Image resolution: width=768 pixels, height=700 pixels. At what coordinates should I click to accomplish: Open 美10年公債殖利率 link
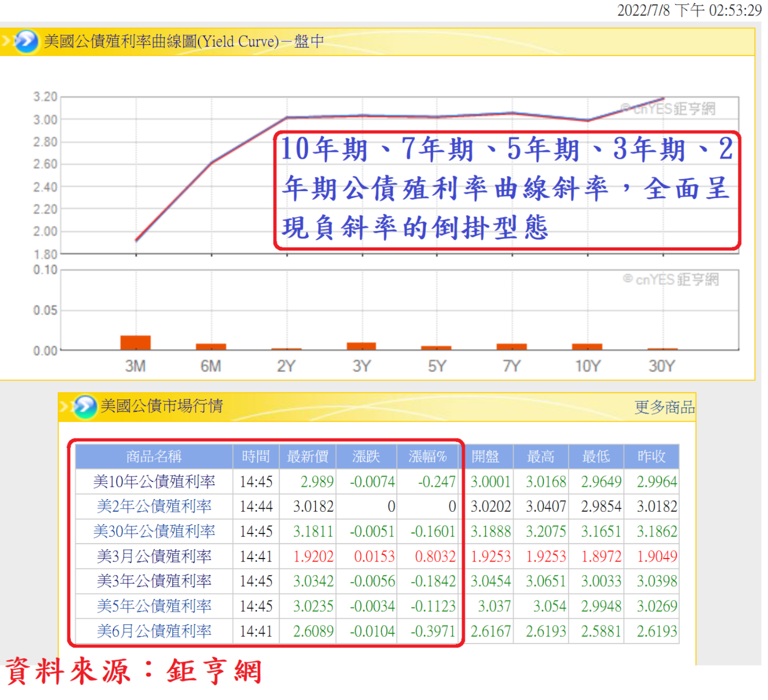tap(154, 482)
